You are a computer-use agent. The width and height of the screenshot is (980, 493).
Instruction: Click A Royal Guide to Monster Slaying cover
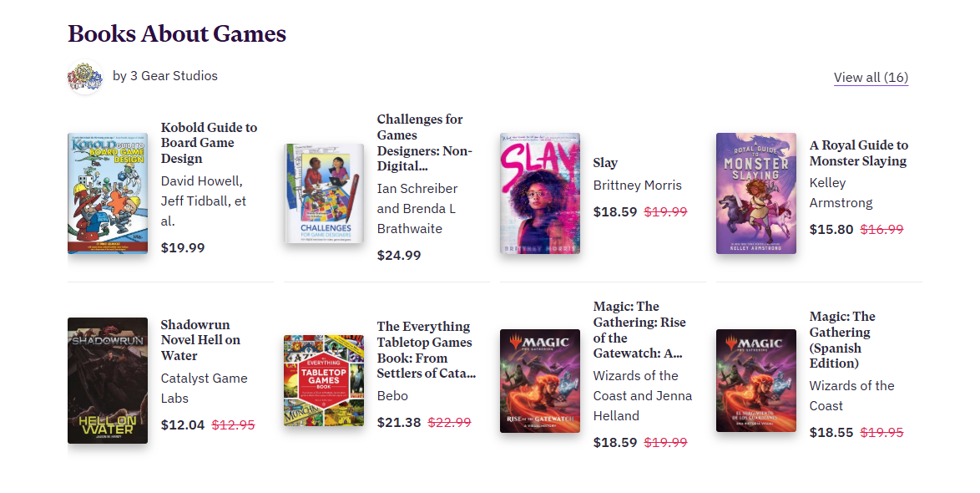[x=756, y=193]
